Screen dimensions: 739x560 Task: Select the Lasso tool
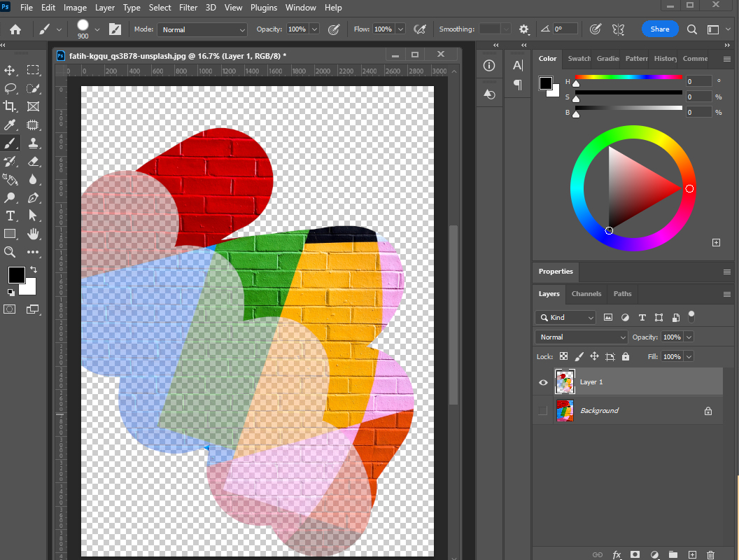[x=9, y=88]
